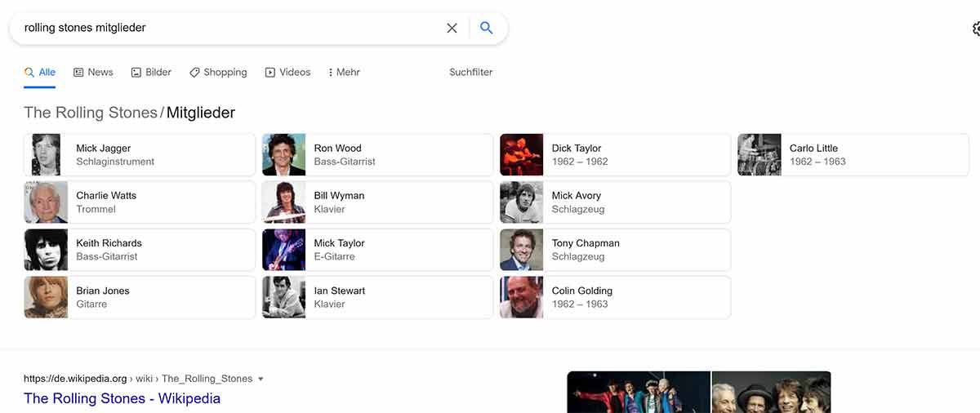Click Gitarre under Brian Jones
This screenshot has width=980, height=413.
coord(91,304)
